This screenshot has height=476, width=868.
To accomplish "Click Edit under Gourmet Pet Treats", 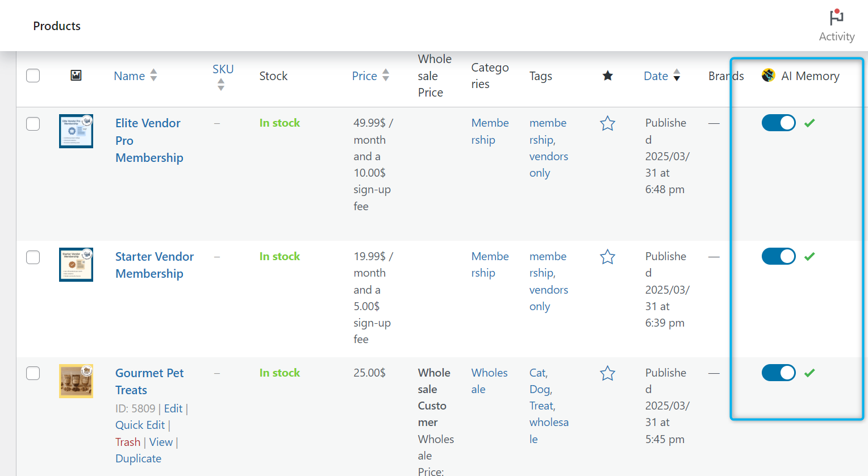I will [173, 408].
